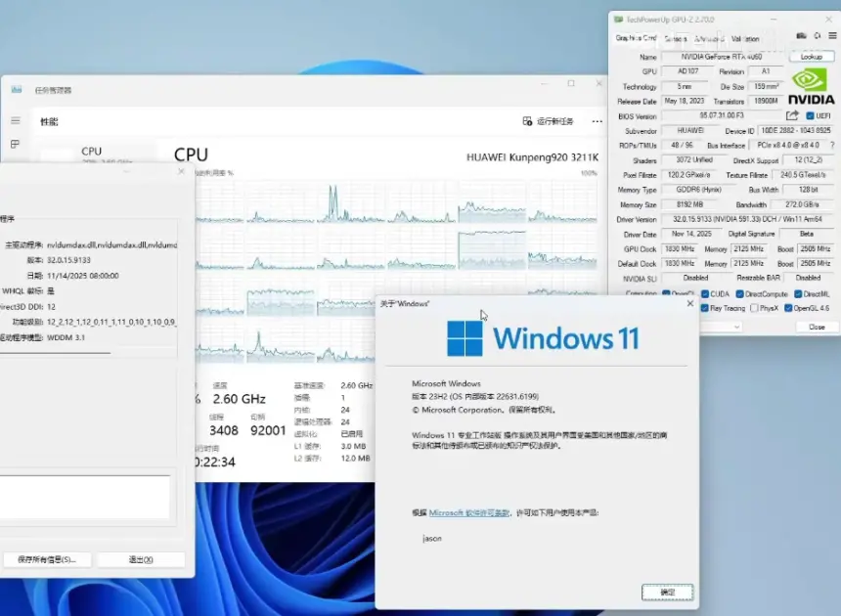This screenshot has height=616, width=841.
Task: Click the Close button in GPU-Z
Action: coord(817,327)
